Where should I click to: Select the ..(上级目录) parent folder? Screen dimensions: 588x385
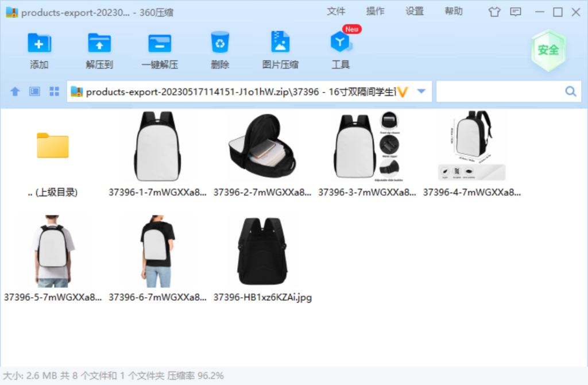point(53,145)
